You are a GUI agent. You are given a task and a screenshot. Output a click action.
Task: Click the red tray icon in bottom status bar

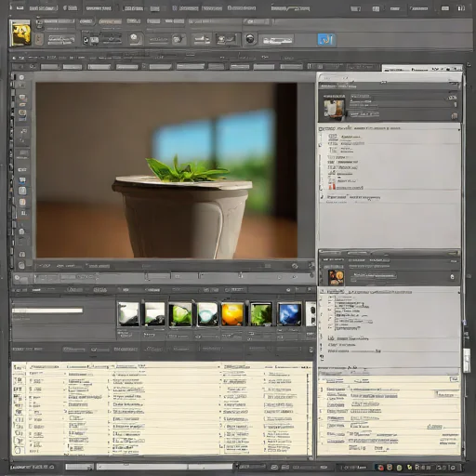(x=380, y=468)
